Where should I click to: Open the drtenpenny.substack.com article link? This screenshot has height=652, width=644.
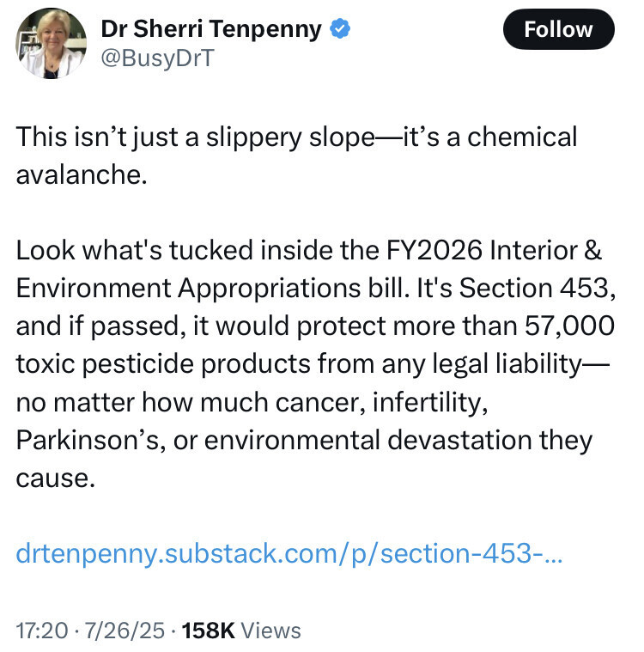289,552
